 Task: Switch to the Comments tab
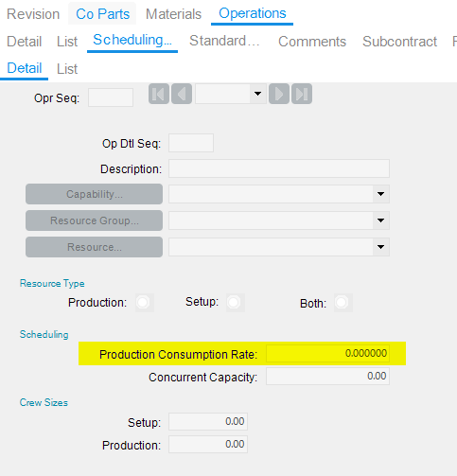click(312, 42)
